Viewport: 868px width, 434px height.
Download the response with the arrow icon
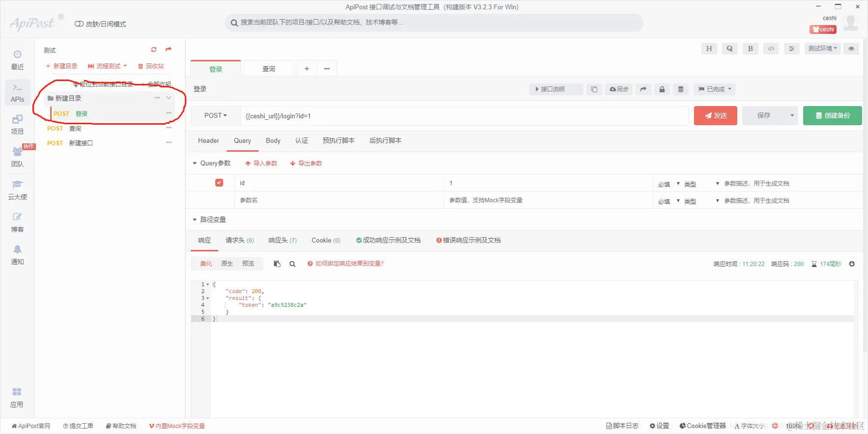[x=852, y=264]
